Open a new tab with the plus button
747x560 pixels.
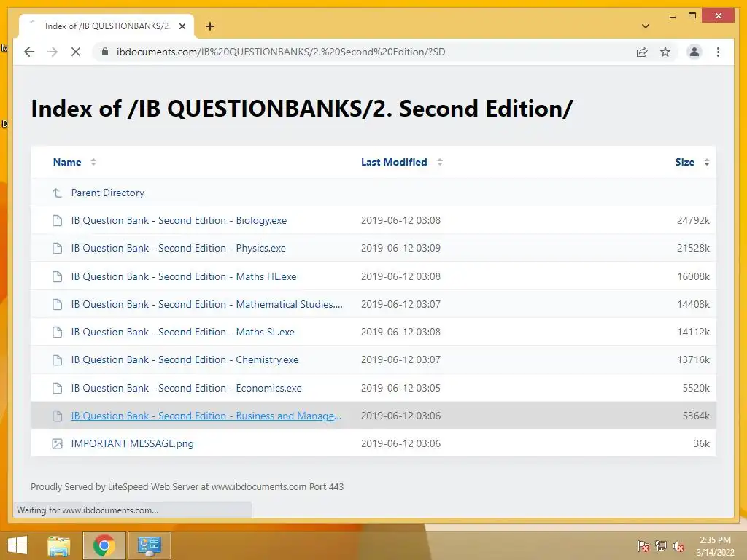210,26
